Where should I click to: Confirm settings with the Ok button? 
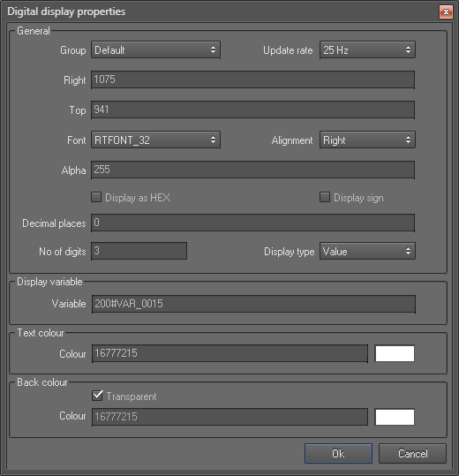(338, 454)
